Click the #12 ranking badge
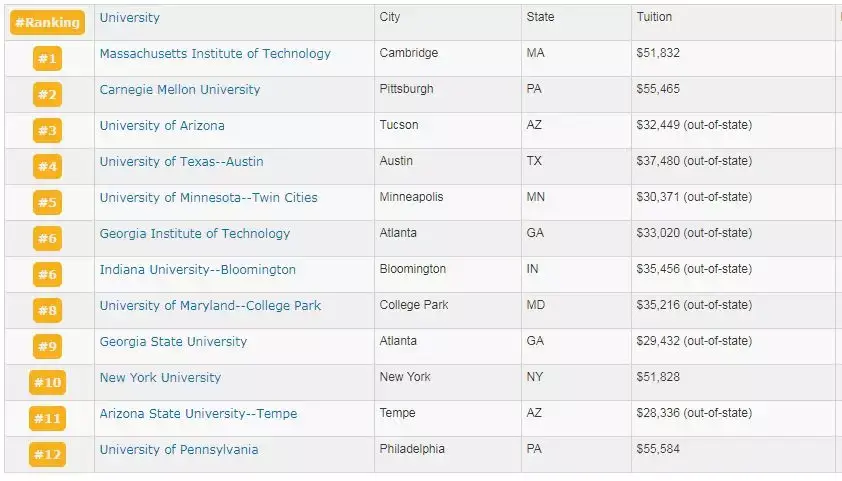Screen dimensions: 842x481 tap(47, 455)
